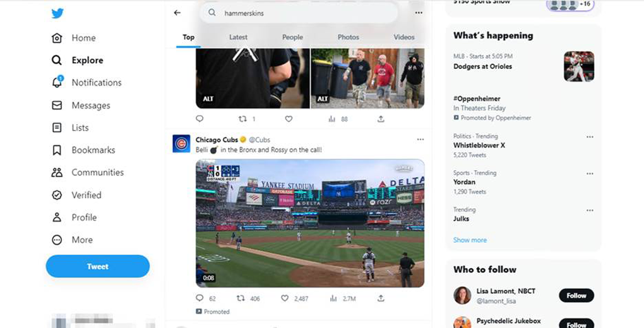Click the Twitter bird logo
Viewport: 644px width, 328px height.
(x=57, y=14)
